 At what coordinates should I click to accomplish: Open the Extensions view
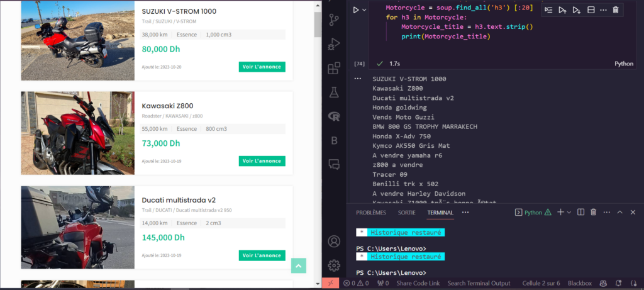click(334, 68)
